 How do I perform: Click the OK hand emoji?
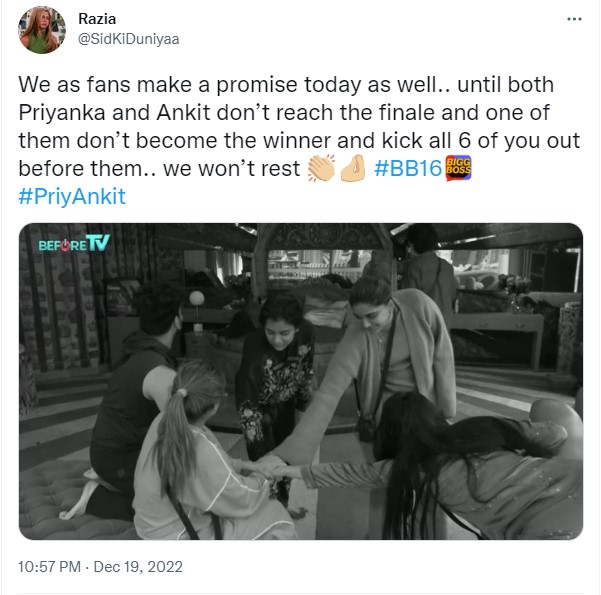[x=351, y=169]
